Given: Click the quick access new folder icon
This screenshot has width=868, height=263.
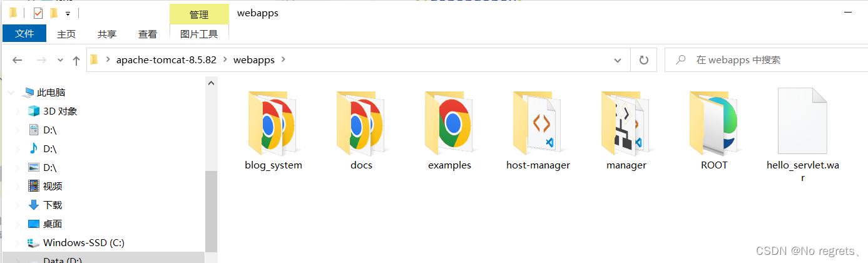Looking at the screenshot, I should (53, 13).
